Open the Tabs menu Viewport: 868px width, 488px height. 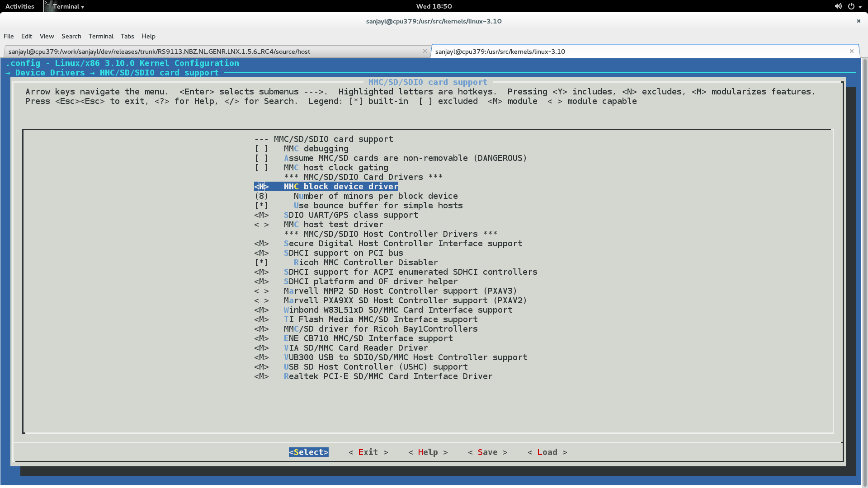point(127,36)
